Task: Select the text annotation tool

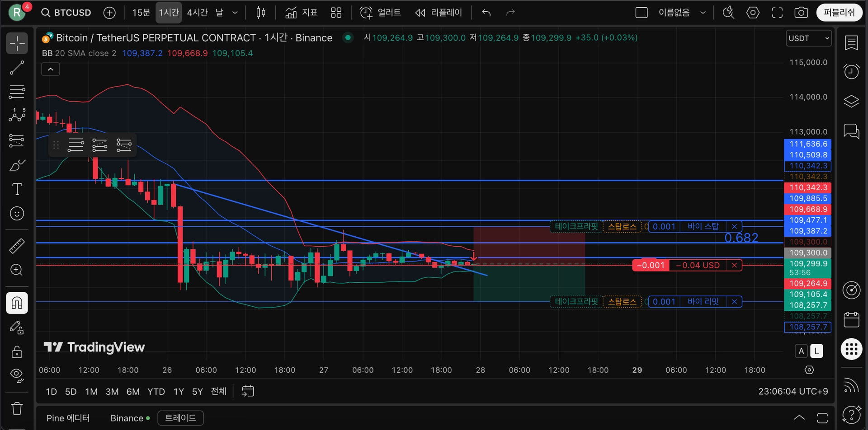Action: pyautogui.click(x=17, y=189)
